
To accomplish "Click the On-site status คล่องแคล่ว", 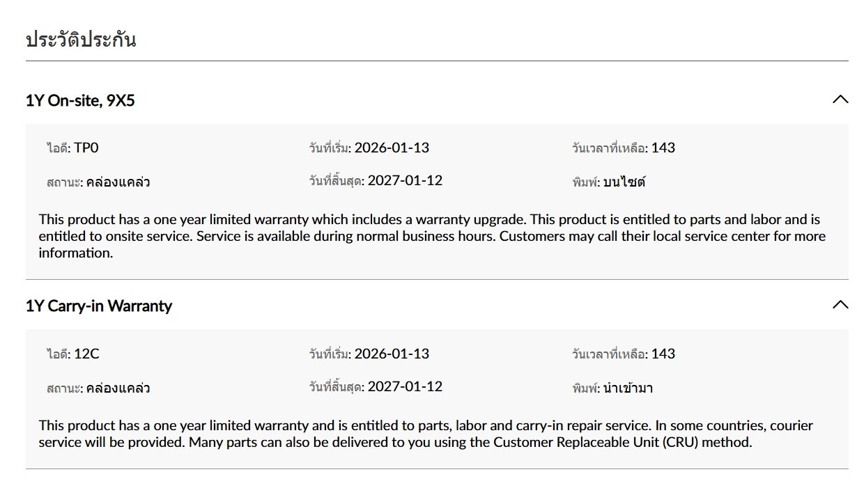I will (118, 182).
